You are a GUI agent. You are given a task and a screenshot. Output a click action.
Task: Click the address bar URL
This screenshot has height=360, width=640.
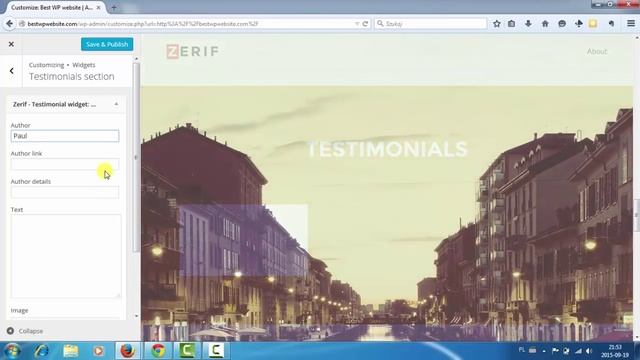tap(143, 24)
